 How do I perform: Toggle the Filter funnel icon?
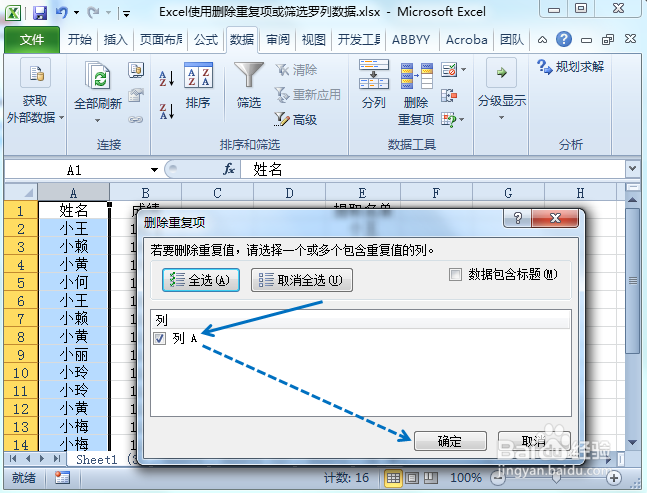click(249, 74)
